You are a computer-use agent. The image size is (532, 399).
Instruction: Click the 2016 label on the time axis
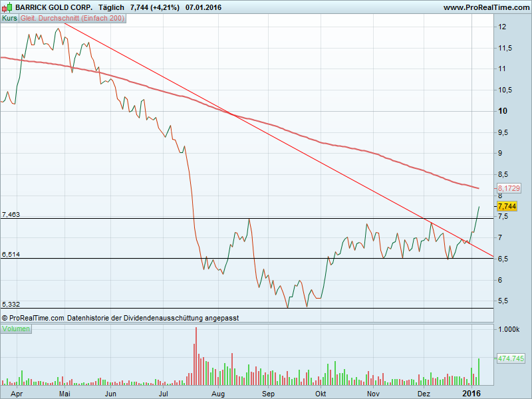(471, 394)
